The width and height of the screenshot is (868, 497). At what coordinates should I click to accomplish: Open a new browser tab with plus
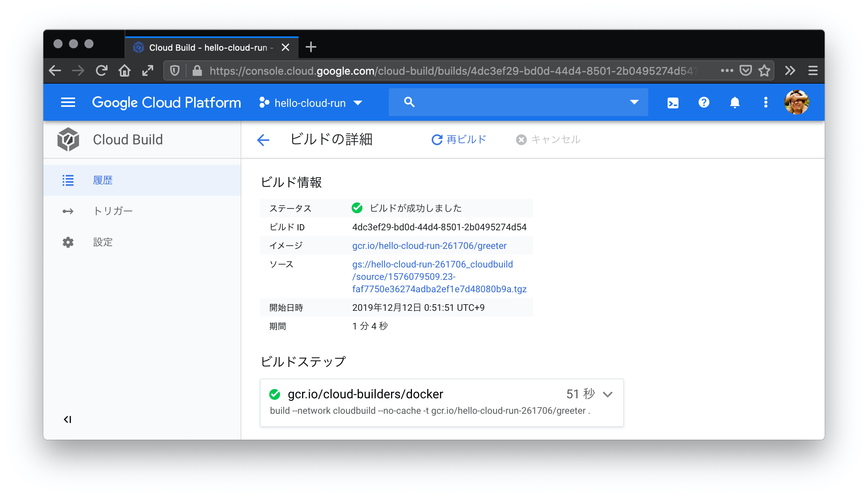click(311, 47)
